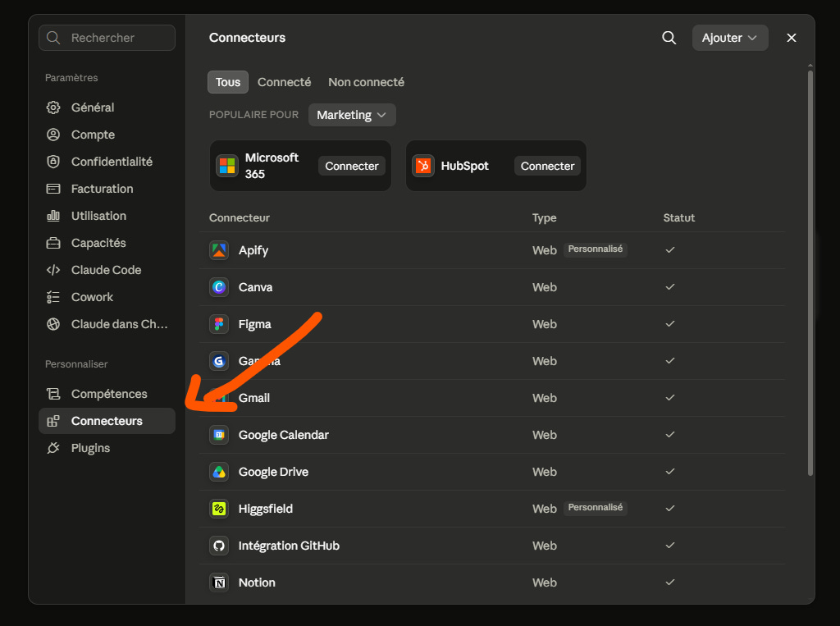Click the Type column header

(x=545, y=217)
